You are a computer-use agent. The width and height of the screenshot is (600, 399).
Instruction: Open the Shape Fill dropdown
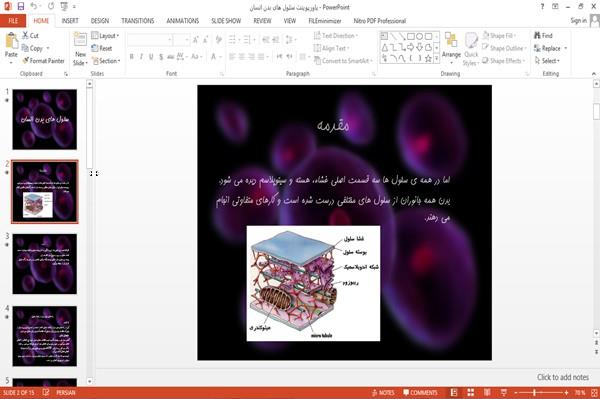click(x=499, y=36)
